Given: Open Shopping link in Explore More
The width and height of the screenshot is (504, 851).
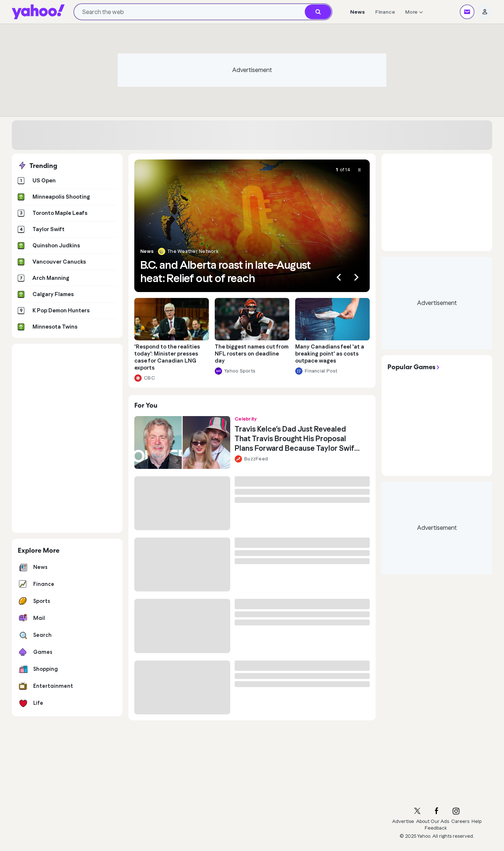Looking at the screenshot, I should click(x=45, y=669).
